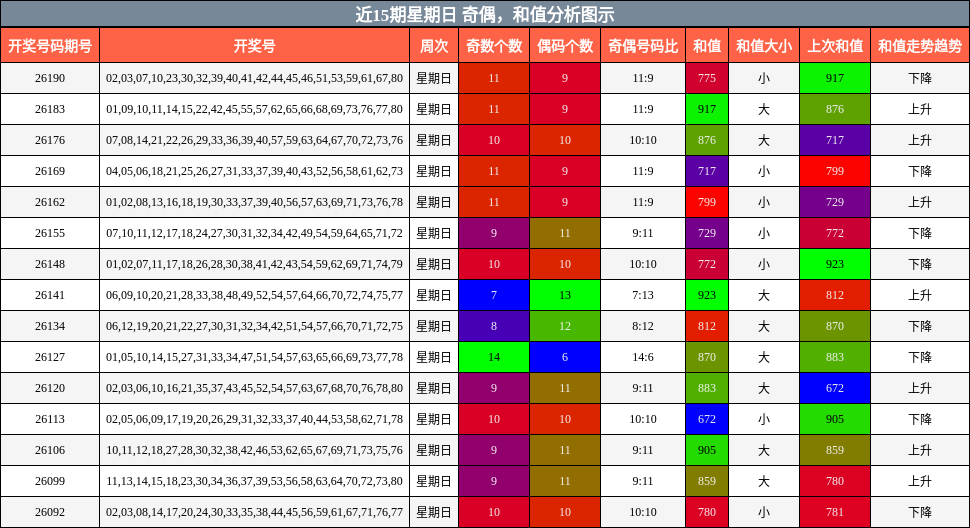Click the green 奇数个数 cell showing 14

pyautogui.click(x=494, y=357)
